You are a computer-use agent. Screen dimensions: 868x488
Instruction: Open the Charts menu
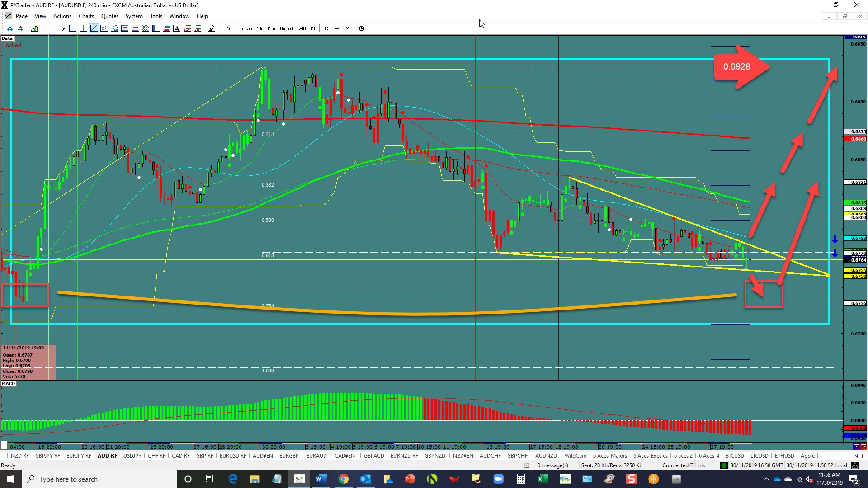pyautogui.click(x=86, y=16)
